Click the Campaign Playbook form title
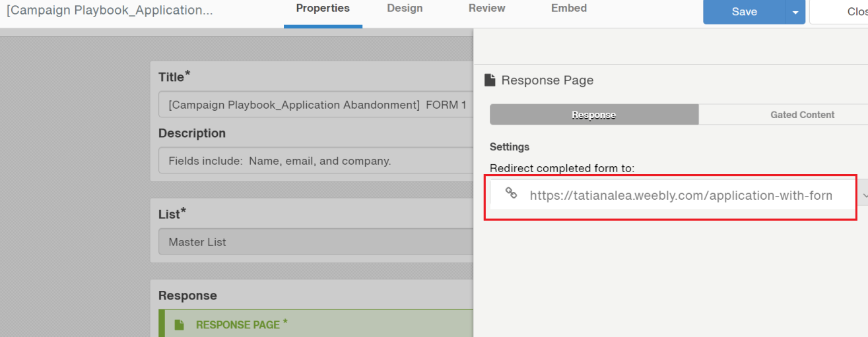The height and width of the screenshot is (337, 868). pos(110,11)
